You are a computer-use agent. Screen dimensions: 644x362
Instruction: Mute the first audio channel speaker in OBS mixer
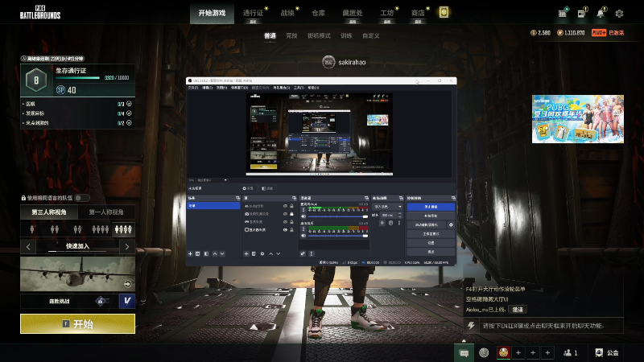tap(303, 216)
